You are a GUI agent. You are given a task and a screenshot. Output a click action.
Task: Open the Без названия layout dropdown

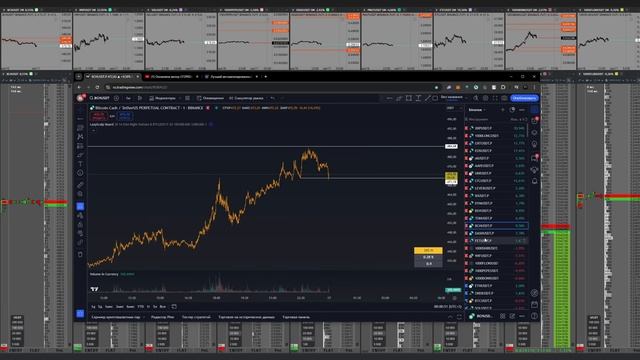coord(454,98)
